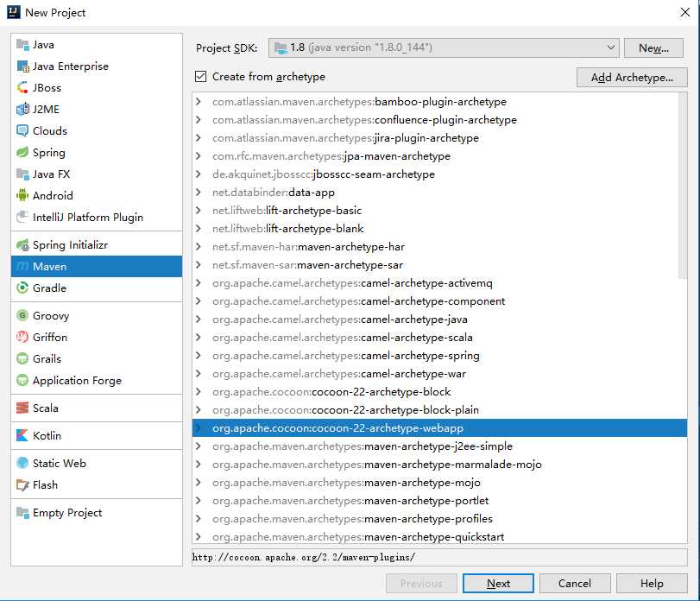The image size is (700, 601).
Task: Click the Spring Initializr icon
Action: (22, 244)
